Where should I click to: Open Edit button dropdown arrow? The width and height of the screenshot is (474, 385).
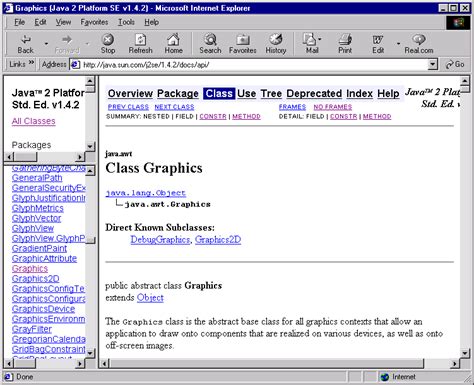coord(398,43)
